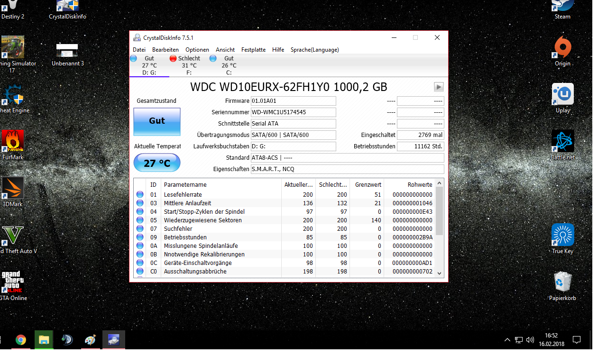Select the Schlecht F: disk tab
The image size is (607, 364).
point(189,65)
